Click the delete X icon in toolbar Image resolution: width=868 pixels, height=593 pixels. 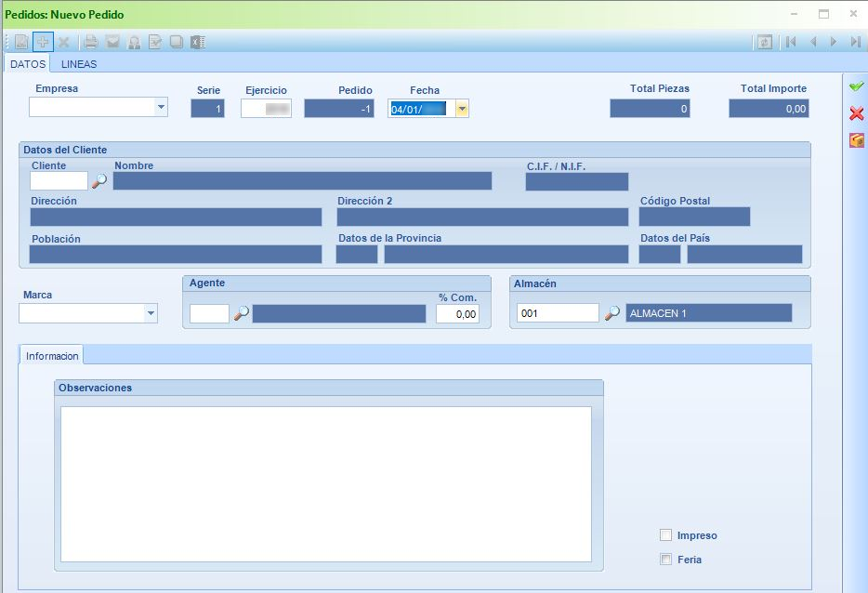click(x=64, y=42)
